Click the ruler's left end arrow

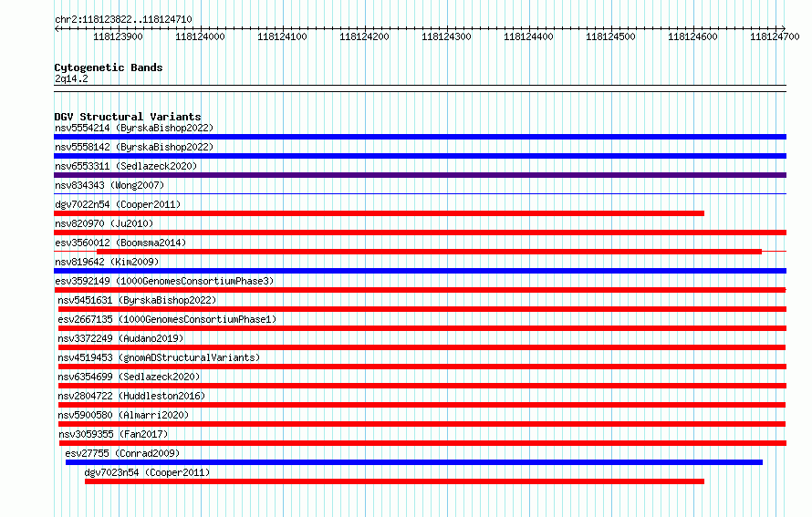coord(57,28)
